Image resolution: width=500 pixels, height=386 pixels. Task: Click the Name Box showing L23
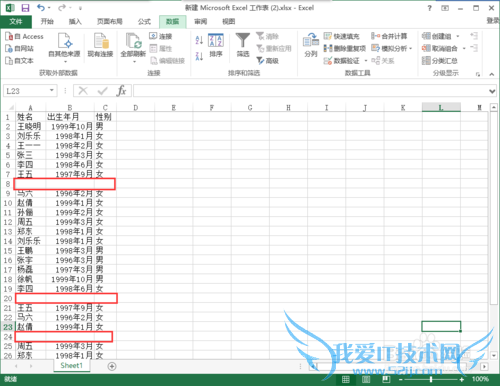(x=26, y=91)
